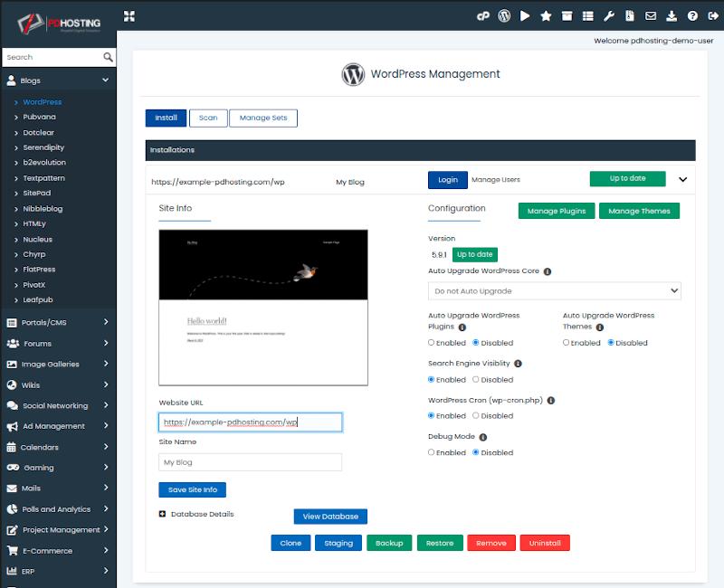Enable auto upgrade for WordPress themes
This screenshot has height=588, width=724.
pos(566,343)
